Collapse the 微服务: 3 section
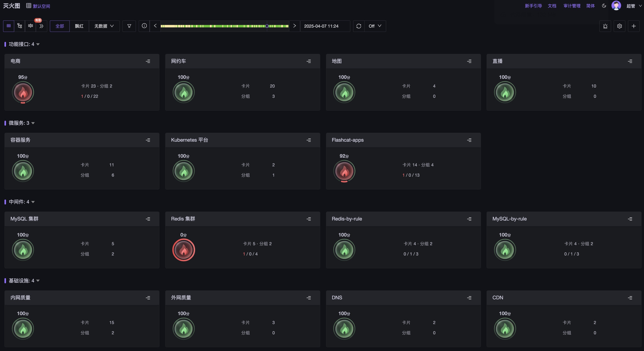This screenshot has width=644, height=351. [33, 123]
